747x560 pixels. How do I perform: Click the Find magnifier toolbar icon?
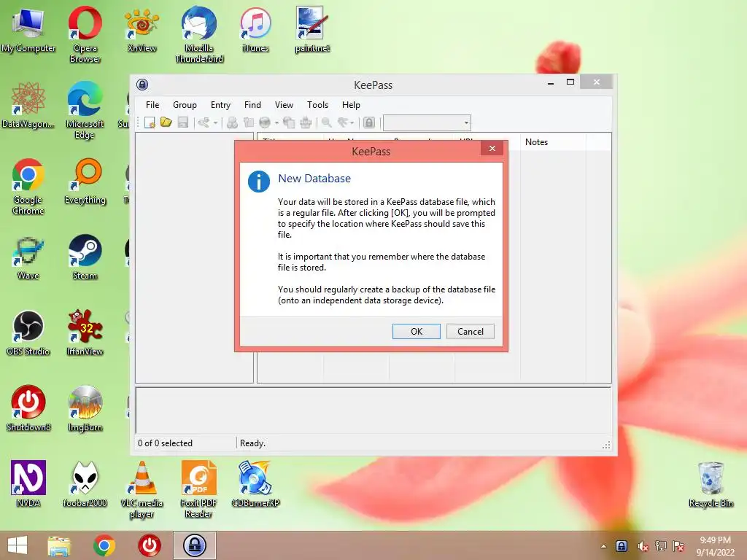[327, 122]
